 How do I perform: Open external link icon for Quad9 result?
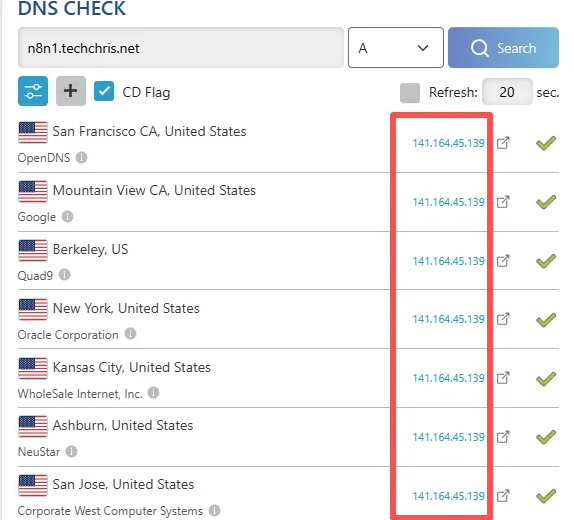click(x=503, y=261)
